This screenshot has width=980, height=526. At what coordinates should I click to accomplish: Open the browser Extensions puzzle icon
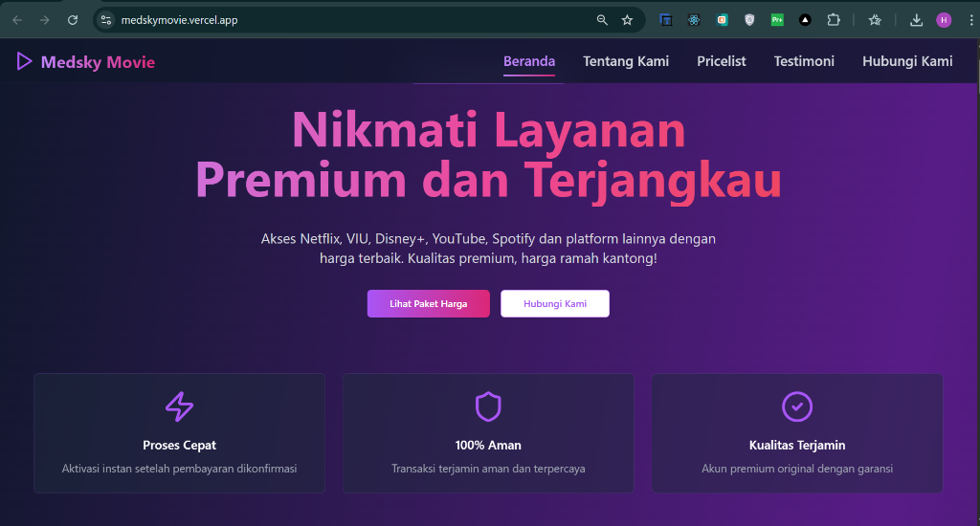833,19
